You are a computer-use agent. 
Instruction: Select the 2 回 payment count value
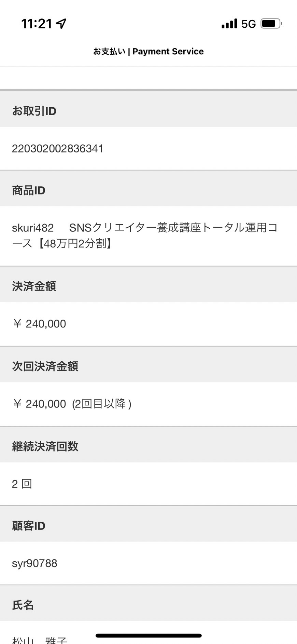point(22,484)
